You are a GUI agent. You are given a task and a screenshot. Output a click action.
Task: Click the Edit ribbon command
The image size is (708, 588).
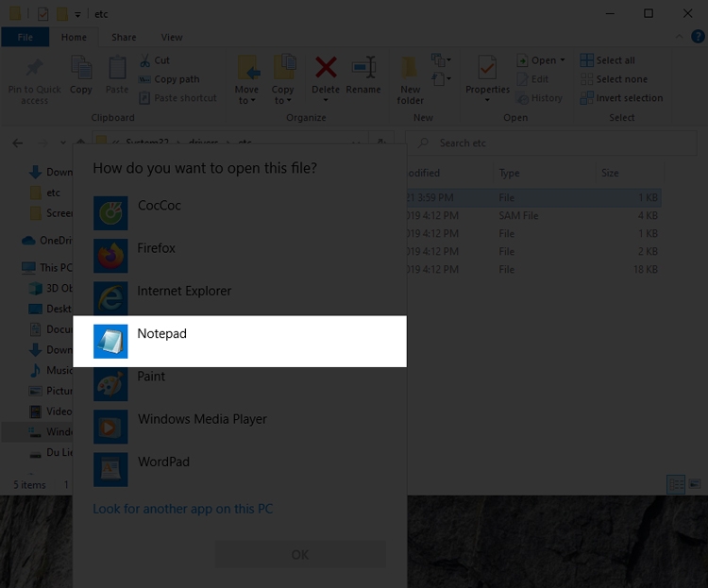click(x=532, y=79)
